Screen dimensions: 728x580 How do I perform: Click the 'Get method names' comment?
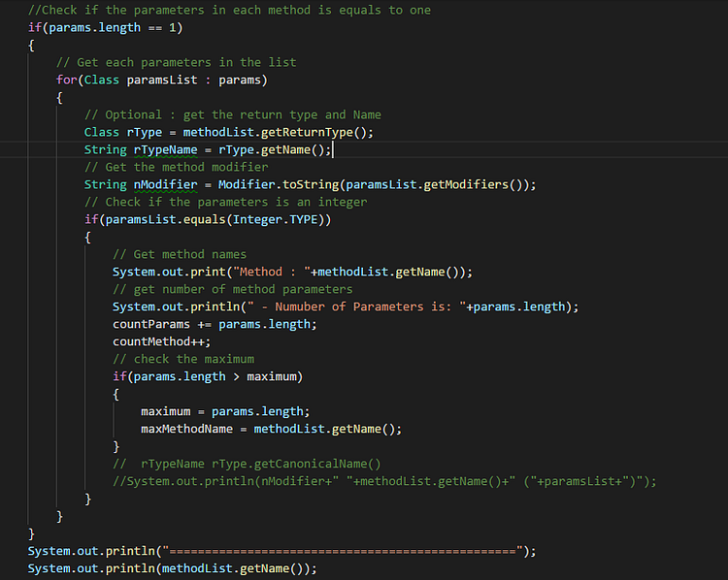180,255
